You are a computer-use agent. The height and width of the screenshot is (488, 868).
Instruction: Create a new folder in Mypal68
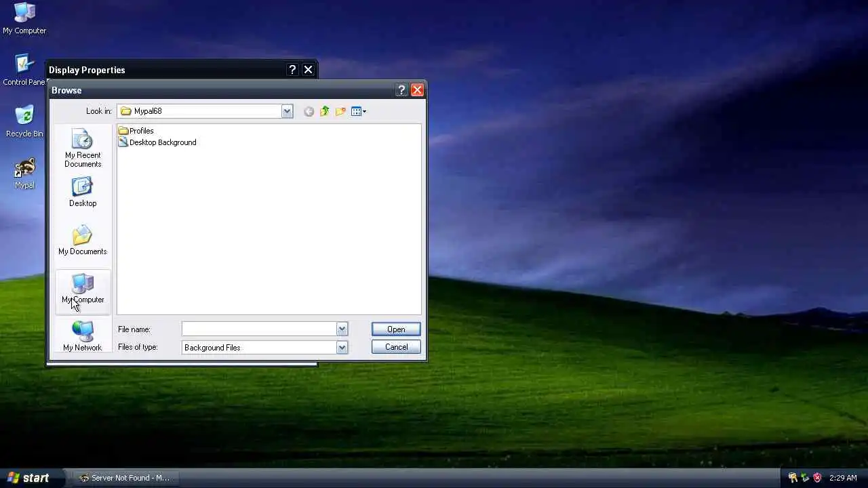tap(340, 111)
